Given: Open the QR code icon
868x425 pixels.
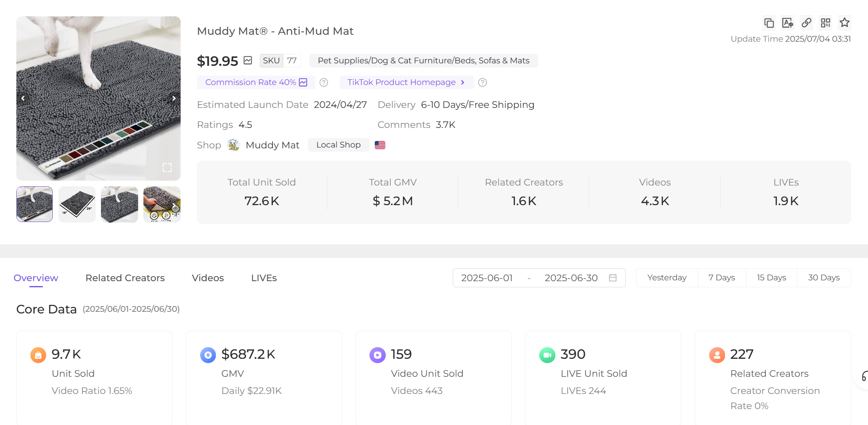Looking at the screenshot, I should click(825, 23).
